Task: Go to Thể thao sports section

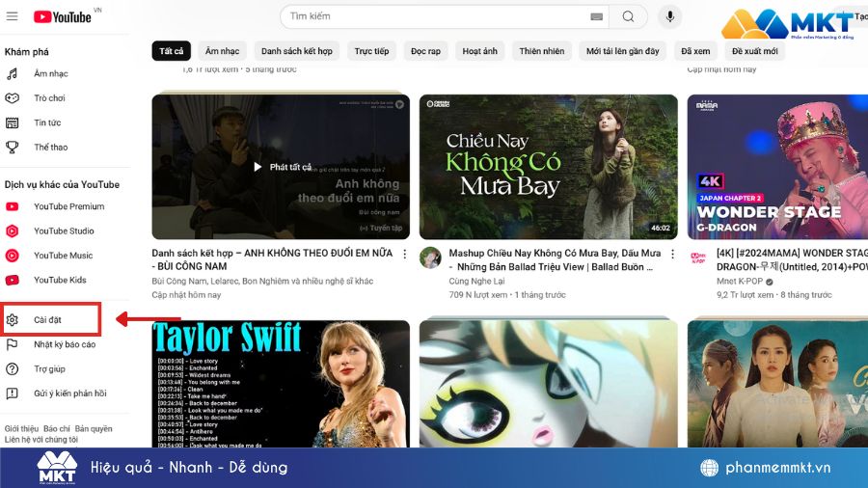Action: point(50,148)
